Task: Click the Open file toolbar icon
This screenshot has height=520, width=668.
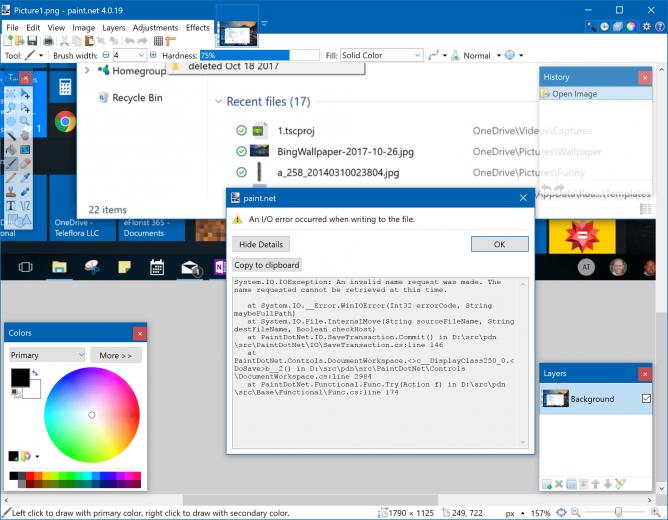Action: 20,41
